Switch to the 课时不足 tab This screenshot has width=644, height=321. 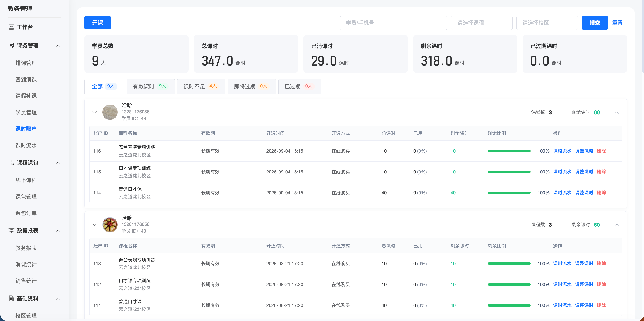[x=201, y=86]
